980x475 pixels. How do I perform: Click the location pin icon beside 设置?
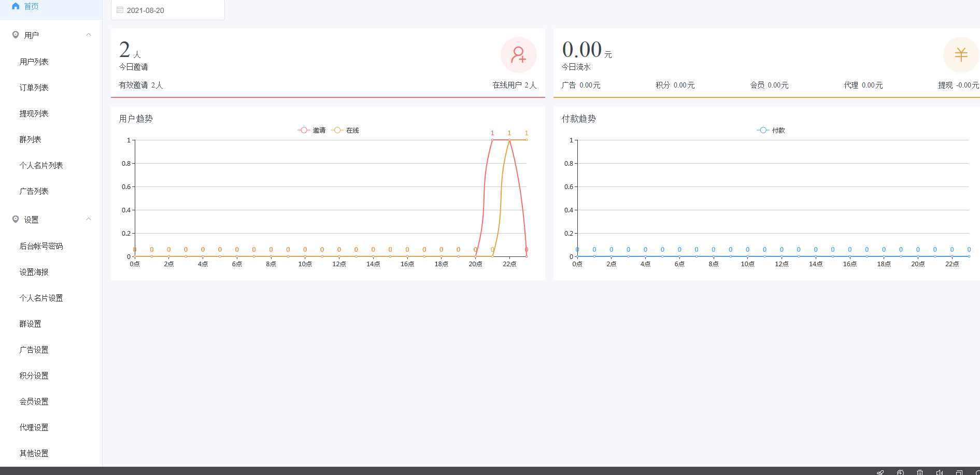(16, 220)
